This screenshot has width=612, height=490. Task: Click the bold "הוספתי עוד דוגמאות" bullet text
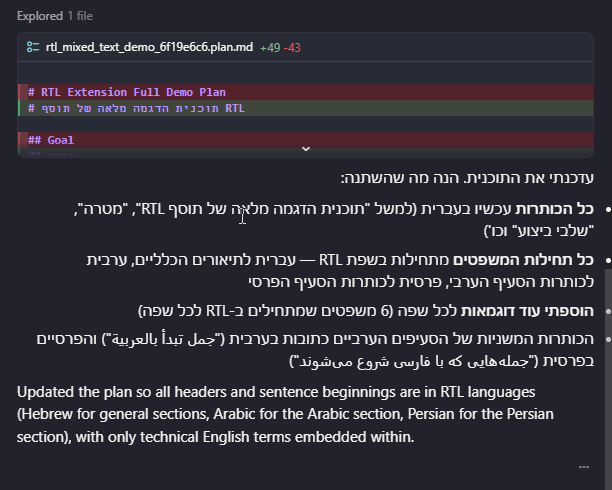point(526,310)
